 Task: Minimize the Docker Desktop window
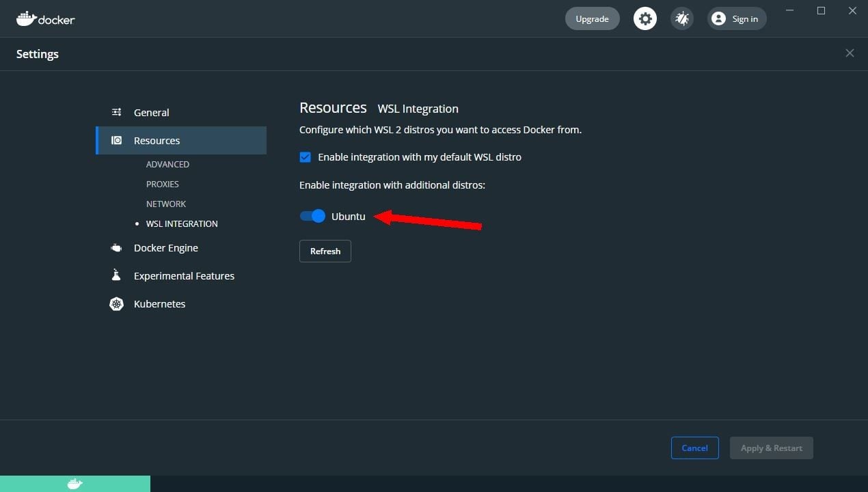(x=790, y=11)
